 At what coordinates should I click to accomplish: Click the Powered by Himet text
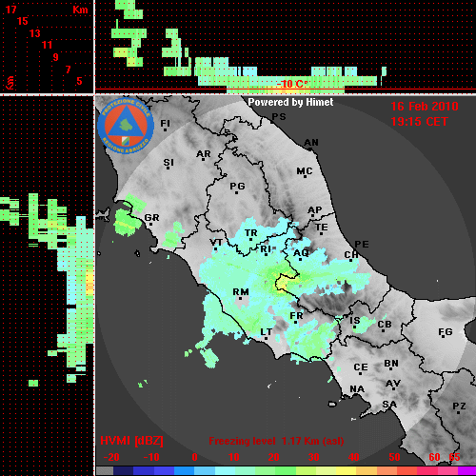pos(290,102)
